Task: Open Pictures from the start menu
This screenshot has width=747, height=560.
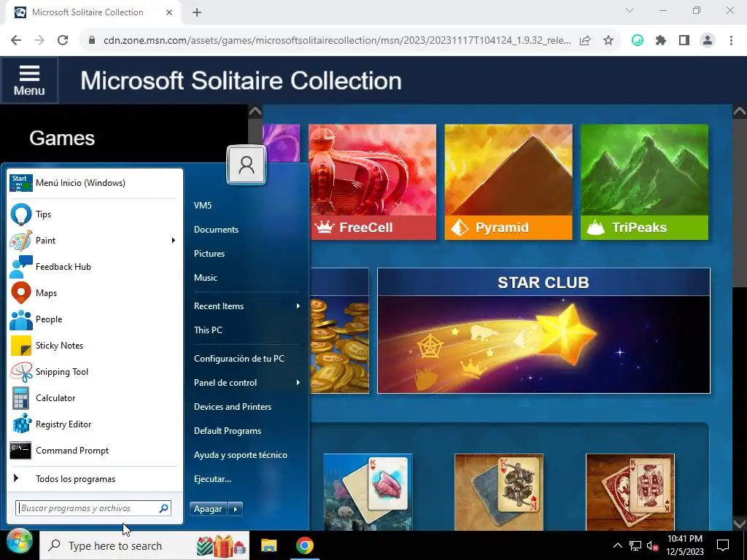Action: point(209,254)
